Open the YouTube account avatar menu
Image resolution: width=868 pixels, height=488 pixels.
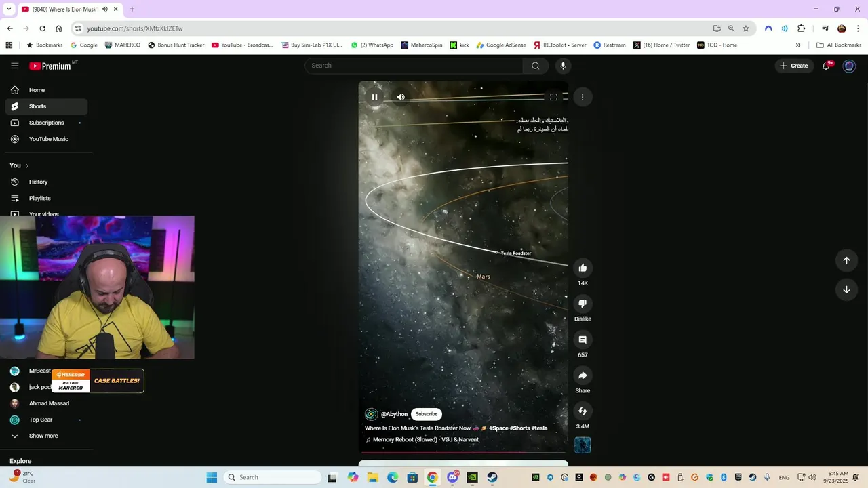click(x=849, y=66)
